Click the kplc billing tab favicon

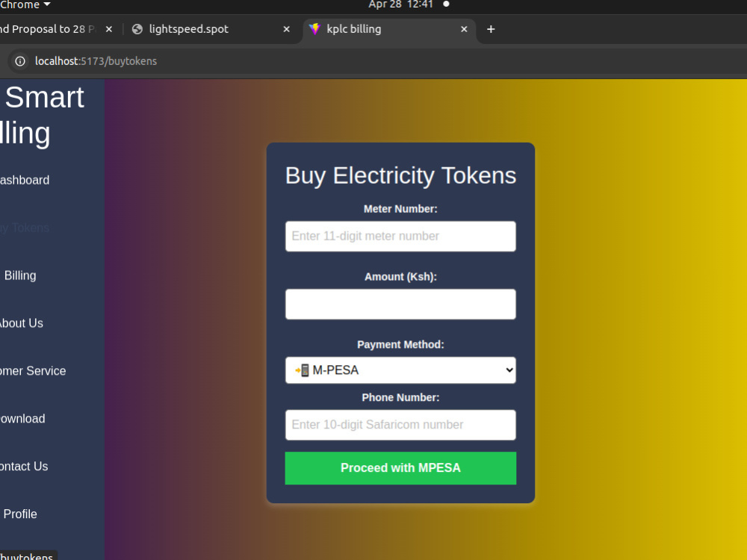pyautogui.click(x=313, y=30)
